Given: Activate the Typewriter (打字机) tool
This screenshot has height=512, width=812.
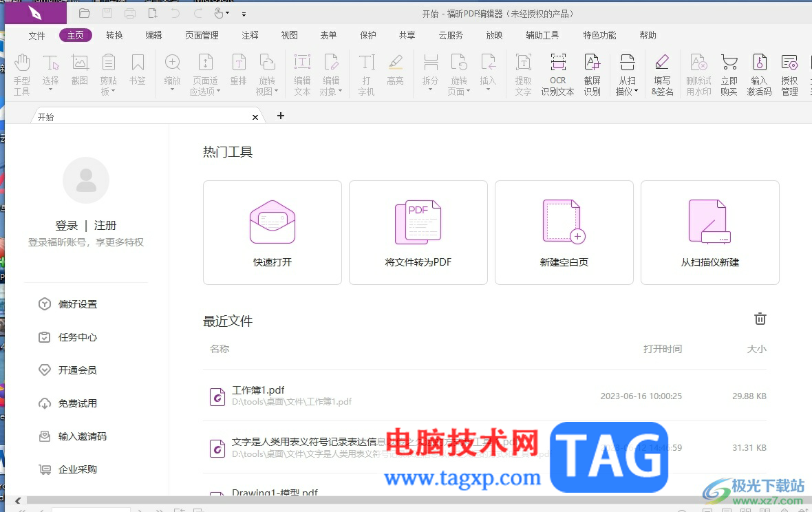Looking at the screenshot, I should [x=367, y=74].
